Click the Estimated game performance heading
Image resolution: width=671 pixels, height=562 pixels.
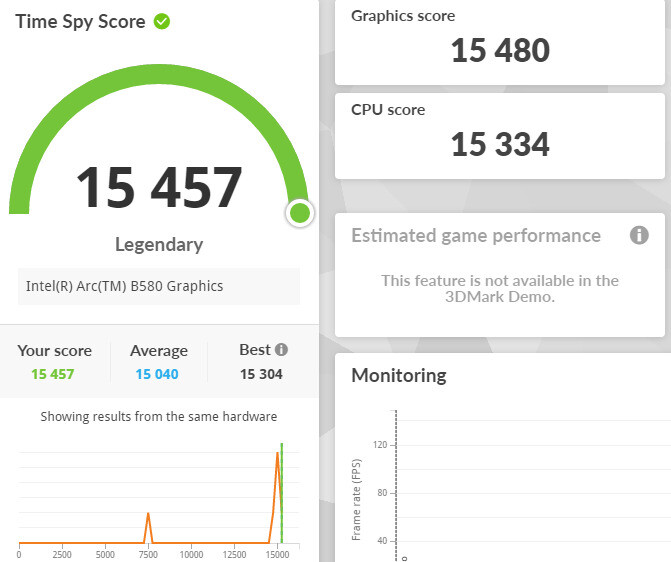tap(476, 236)
